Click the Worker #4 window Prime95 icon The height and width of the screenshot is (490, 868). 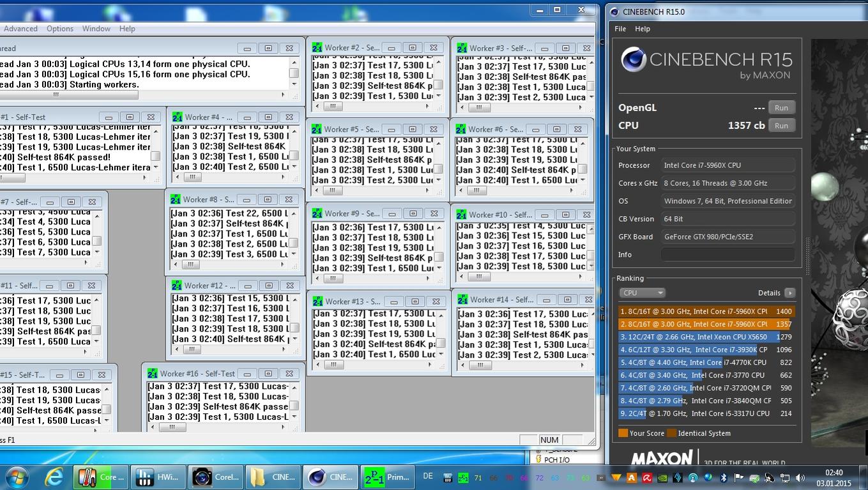pyautogui.click(x=176, y=117)
